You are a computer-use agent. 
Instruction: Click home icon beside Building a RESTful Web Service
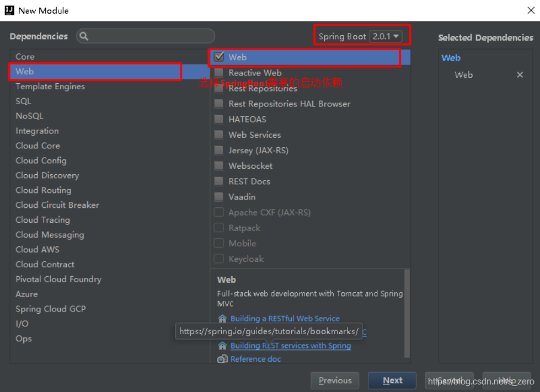(x=222, y=319)
